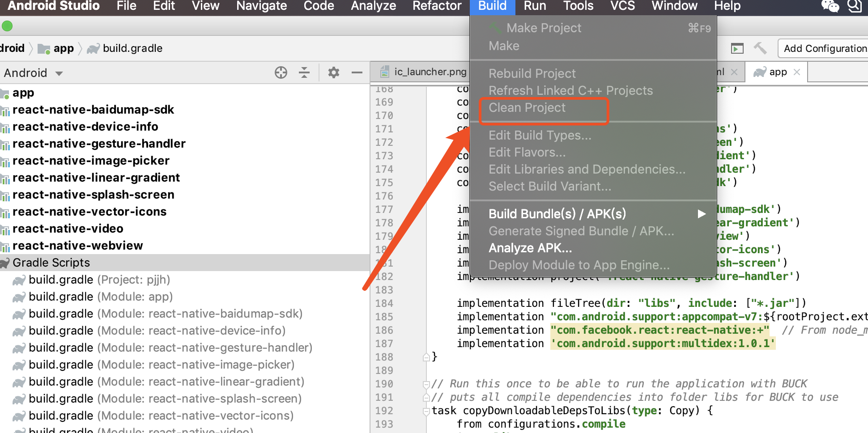Select Edit Flavors... menu entry
Viewport: 868px width, 433px height.
593,152
